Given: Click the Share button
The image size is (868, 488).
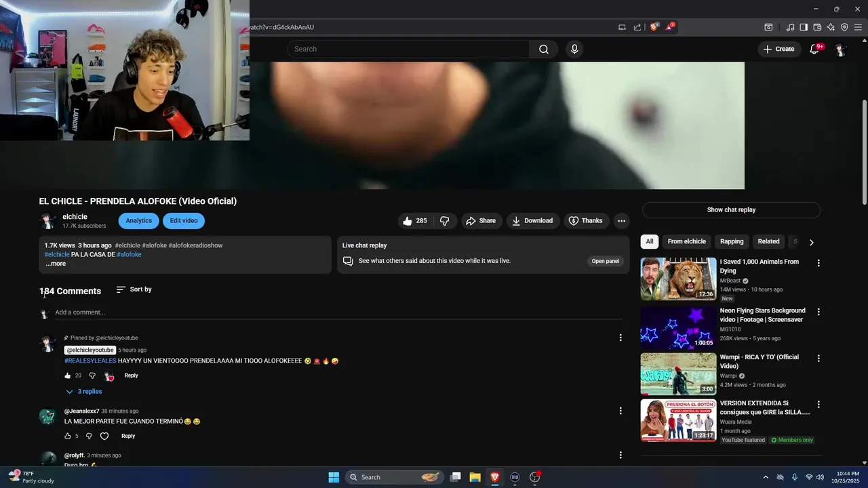Looking at the screenshot, I should [481, 221].
